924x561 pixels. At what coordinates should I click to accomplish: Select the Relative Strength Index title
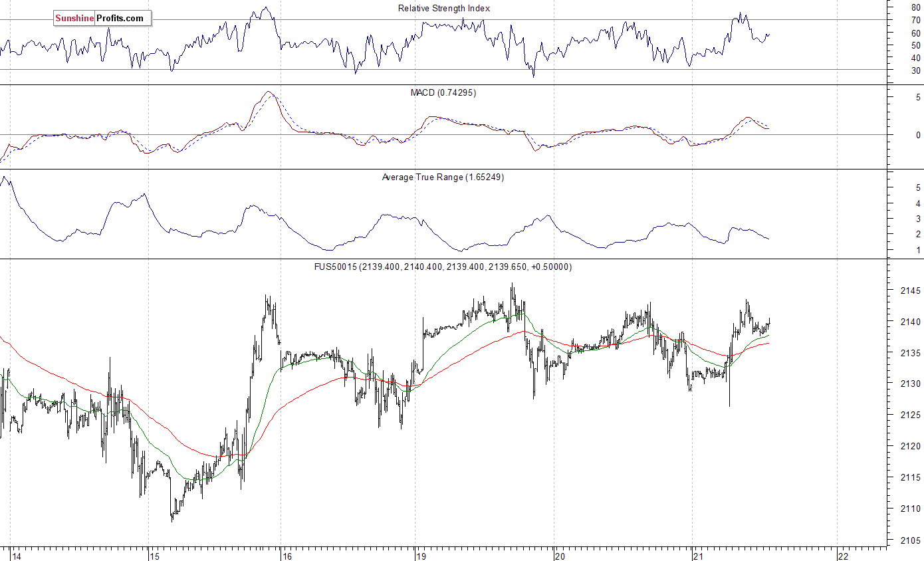coord(444,9)
